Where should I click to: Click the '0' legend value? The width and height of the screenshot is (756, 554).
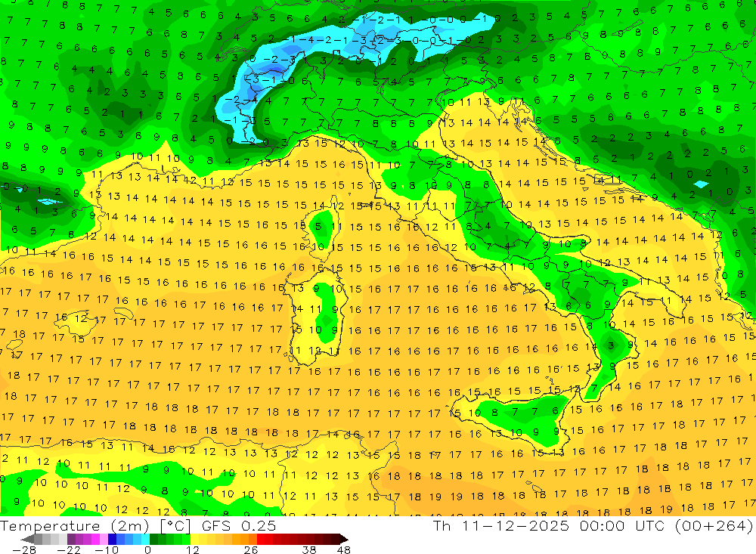point(148,550)
